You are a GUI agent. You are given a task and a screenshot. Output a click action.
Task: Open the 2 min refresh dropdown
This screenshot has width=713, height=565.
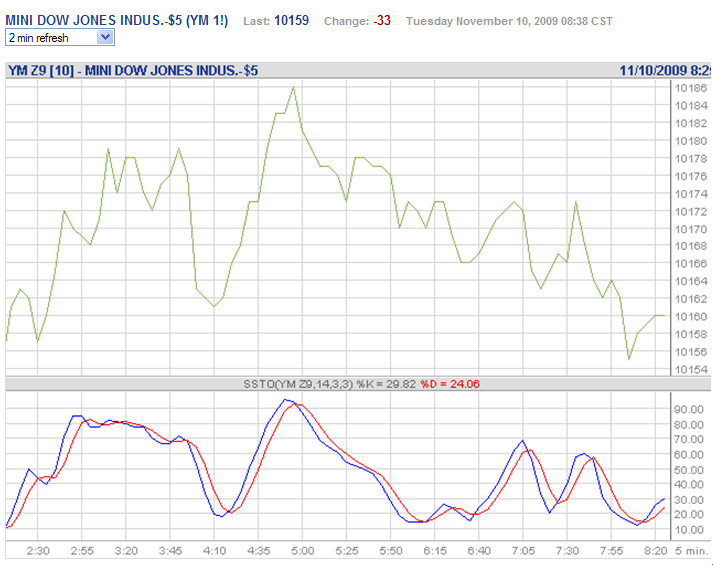pos(60,37)
